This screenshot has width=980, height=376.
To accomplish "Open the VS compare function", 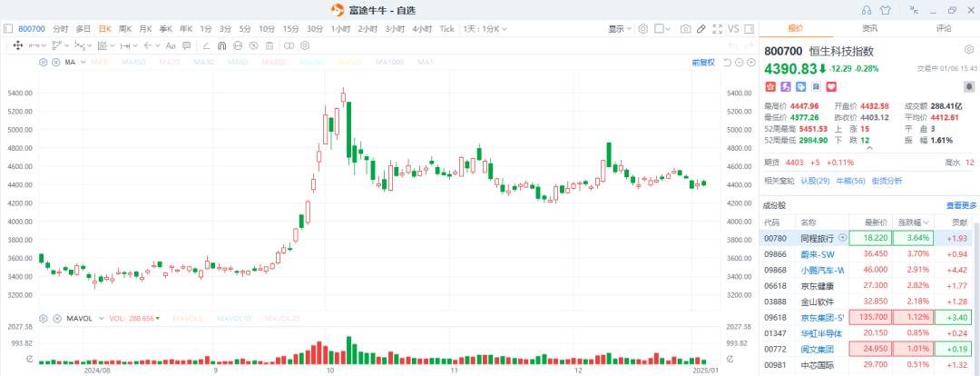I will coord(734,29).
